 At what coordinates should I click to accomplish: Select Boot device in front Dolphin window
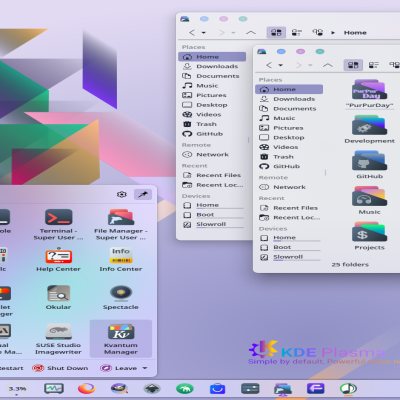[289, 247]
